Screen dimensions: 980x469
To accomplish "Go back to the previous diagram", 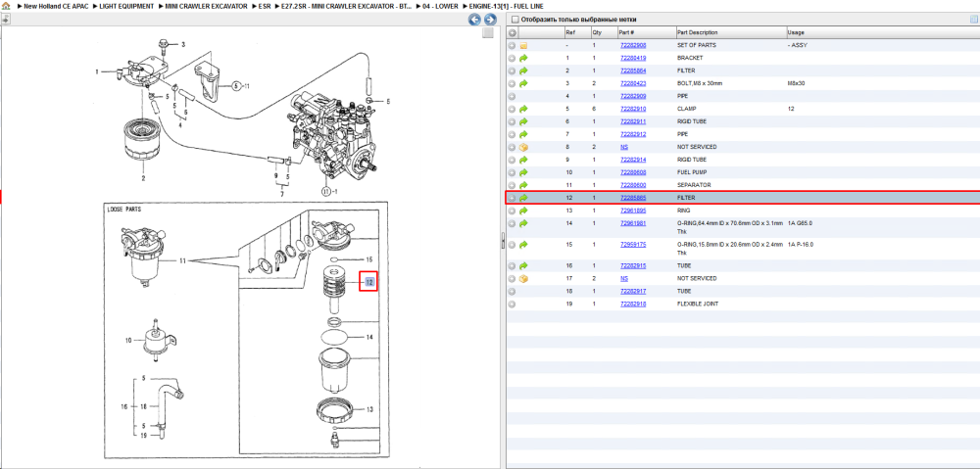I will 476,20.
